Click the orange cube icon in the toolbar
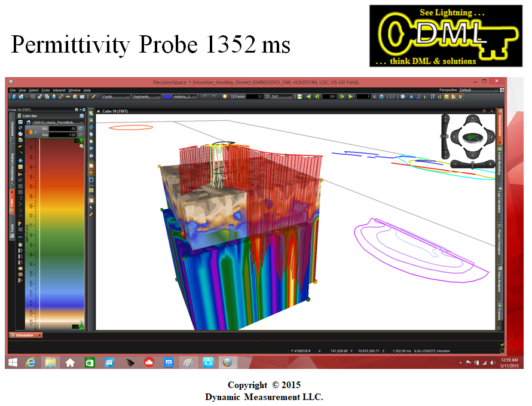 75,97
